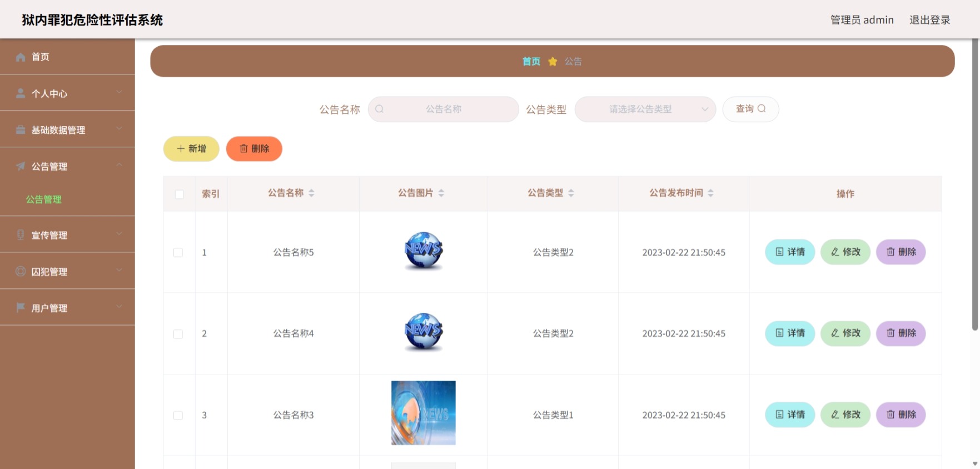Click the 首页 breadcrumb link
Viewport: 980px width, 469px height.
(531, 61)
